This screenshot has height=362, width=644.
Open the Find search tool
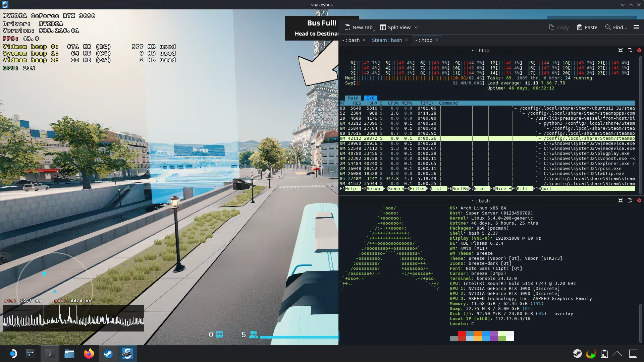coord(616,27)
